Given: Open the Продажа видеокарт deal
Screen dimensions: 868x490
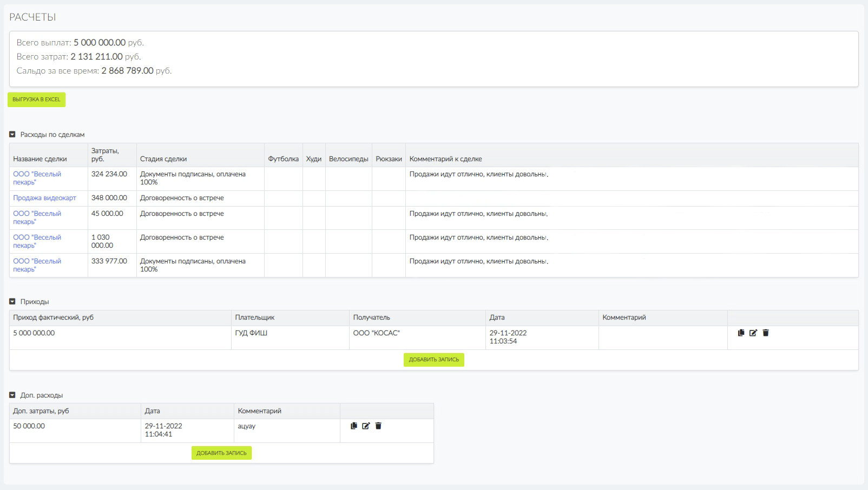Looking at the screenshot, I should pos(45,198).
